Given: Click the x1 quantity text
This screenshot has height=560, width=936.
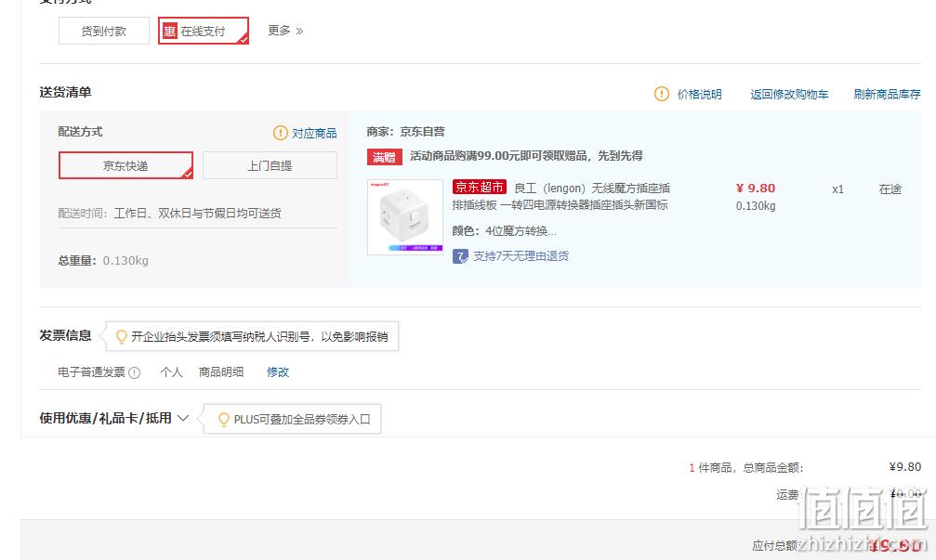Looking at the screenshot, I should [838, 189].
